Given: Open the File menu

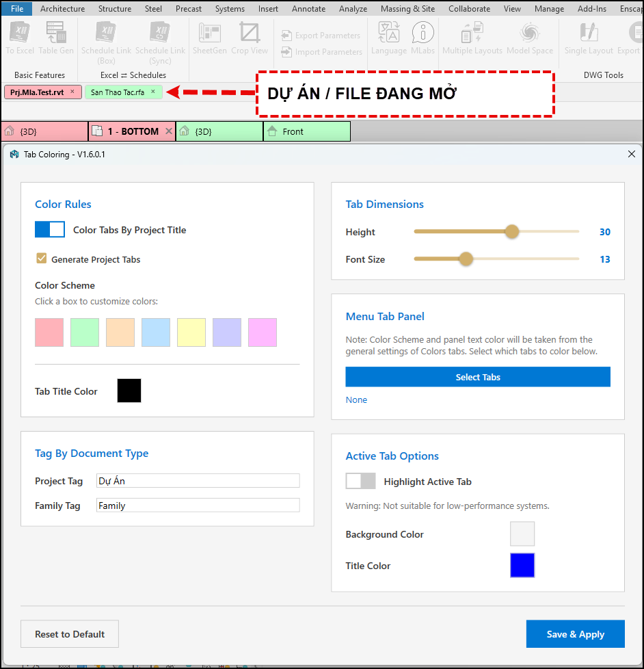Looking at the screenshot, I should pos(17,8).
